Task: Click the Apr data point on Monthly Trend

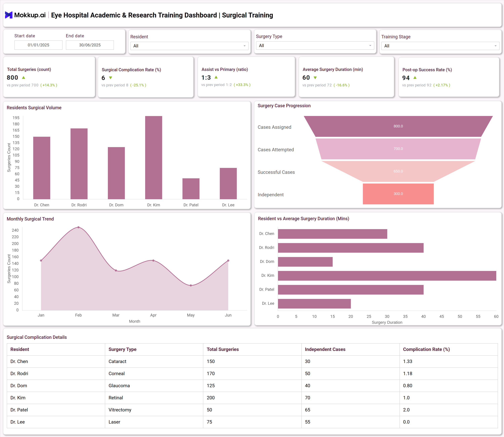Action: pyautogui.click(x=153, y=261)
